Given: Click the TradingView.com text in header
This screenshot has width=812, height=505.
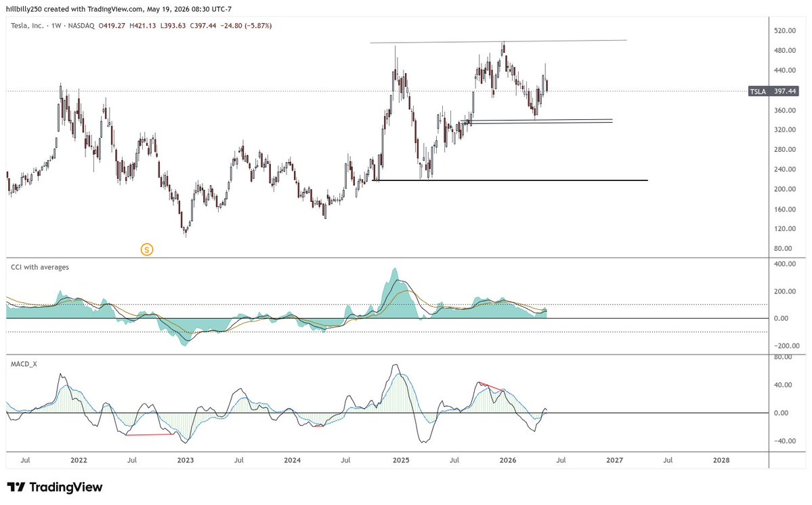Looking at the screenshot, I should (x=115, y=9).
